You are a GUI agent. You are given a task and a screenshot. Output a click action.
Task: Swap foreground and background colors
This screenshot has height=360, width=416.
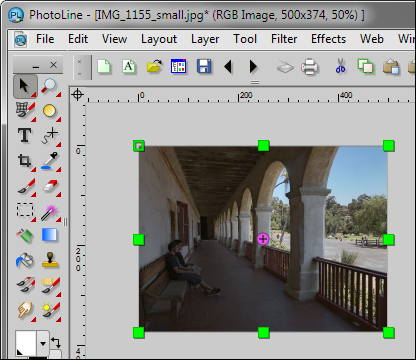coord(56,342)
